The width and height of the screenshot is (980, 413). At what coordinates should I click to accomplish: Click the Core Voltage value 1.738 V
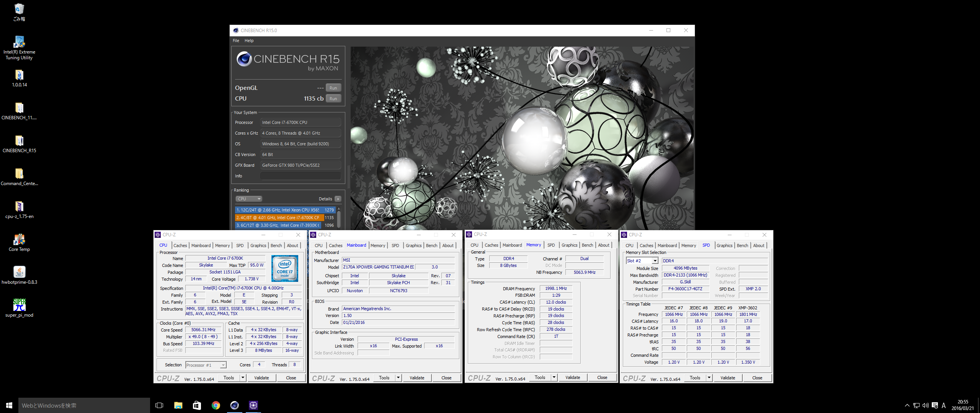pos(252,279)
